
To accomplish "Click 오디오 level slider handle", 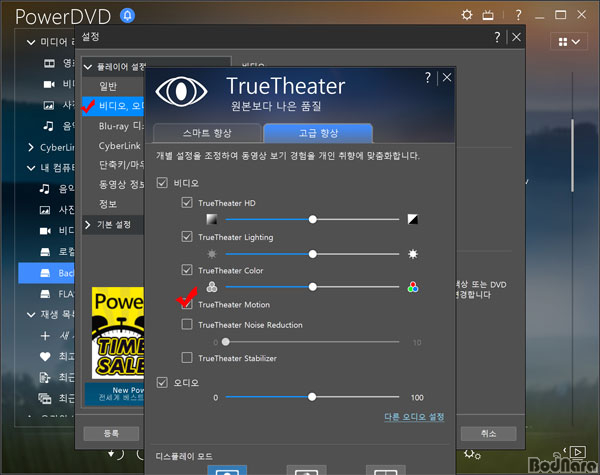I will (x=312, y=397).
